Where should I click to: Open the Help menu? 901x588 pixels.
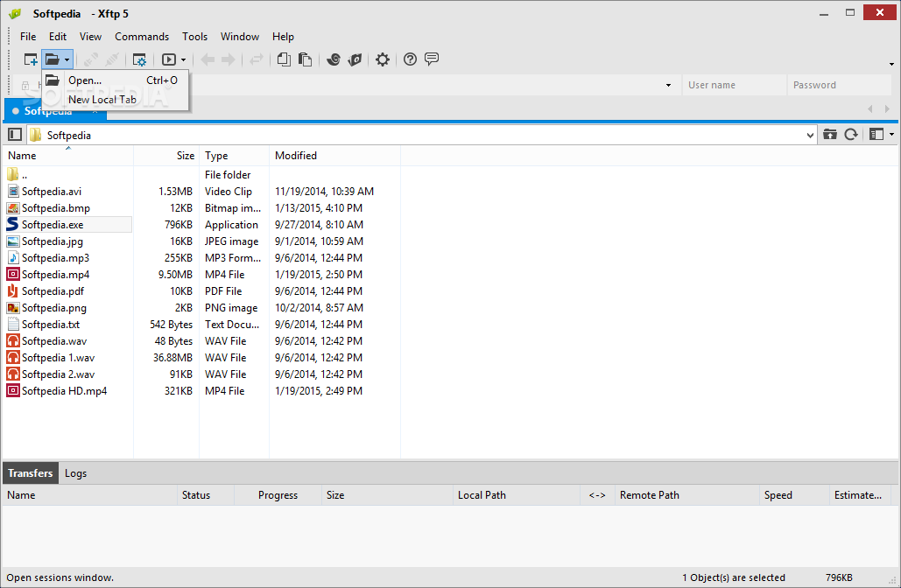[x=283, y=37]
